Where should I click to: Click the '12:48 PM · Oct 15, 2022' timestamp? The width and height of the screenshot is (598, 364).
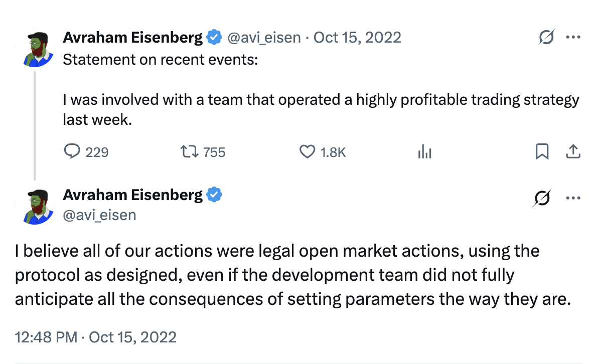point(95,337)
